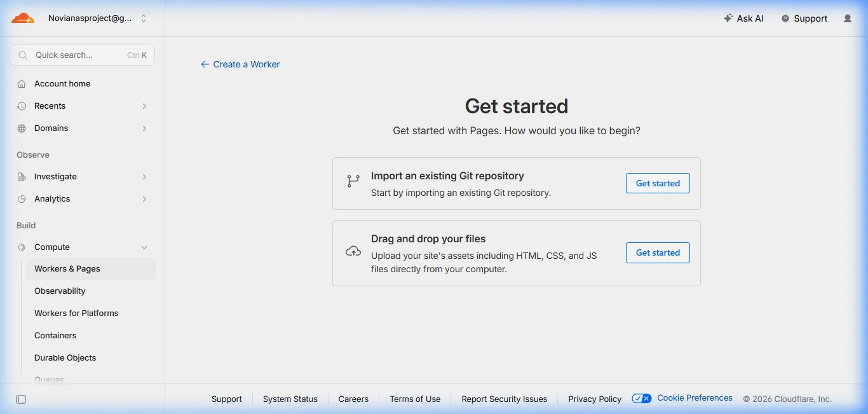The height and width of the screenshot is (414, 868).
Task: Expand the Analytics chevron
Action: coord(144,199)
